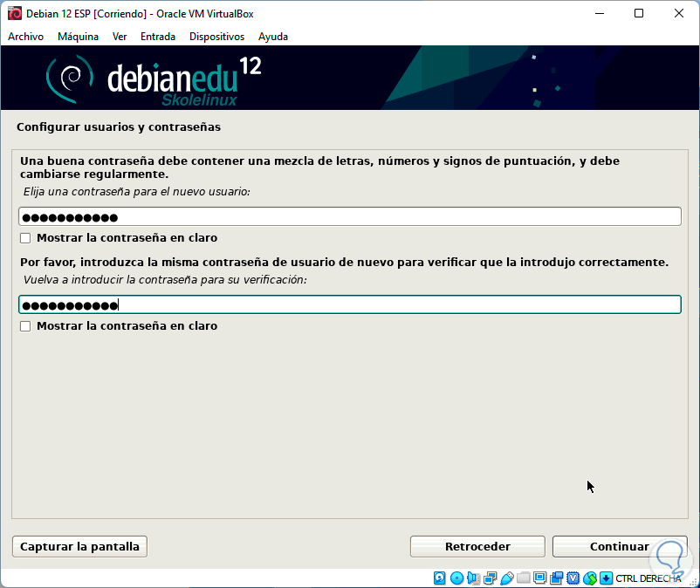Screen dimensions: 700x588
Task: Open hard disk activity indicator in status bar
Action: coord(439,578)
